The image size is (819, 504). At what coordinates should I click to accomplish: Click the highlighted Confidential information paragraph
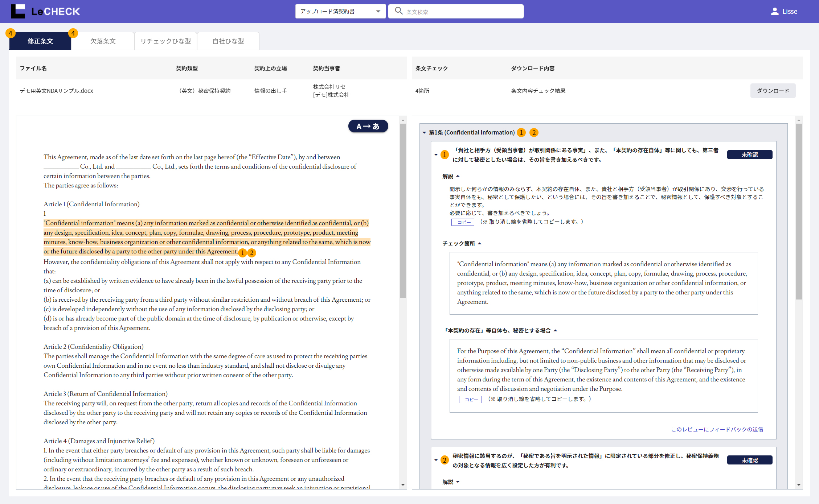[x=207, y=237]
